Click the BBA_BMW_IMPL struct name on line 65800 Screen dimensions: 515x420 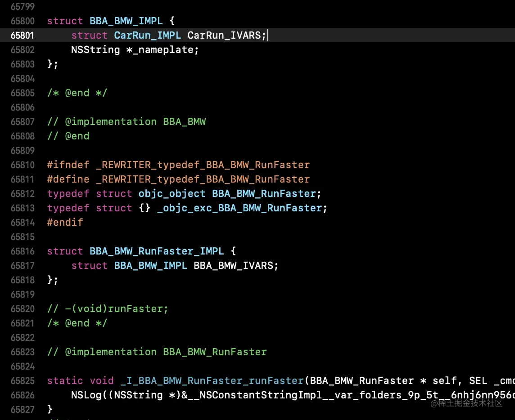pyautogui.click(x=126, y=21)
